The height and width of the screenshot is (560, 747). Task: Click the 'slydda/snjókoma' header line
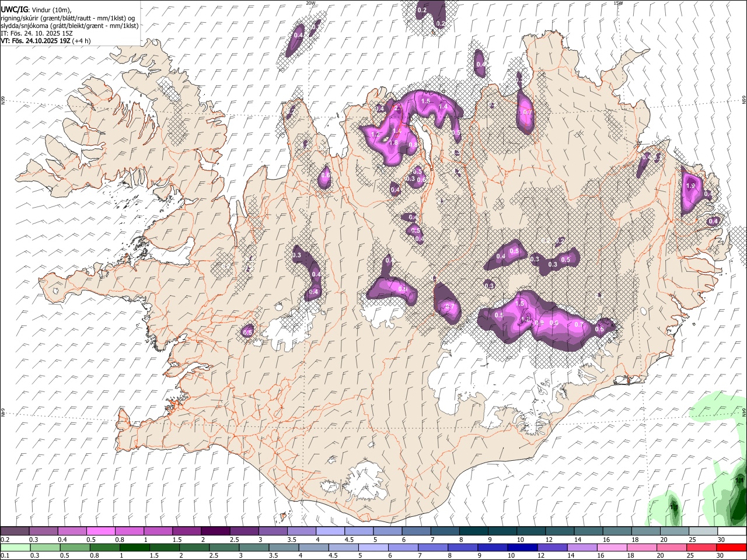point(69,26)
